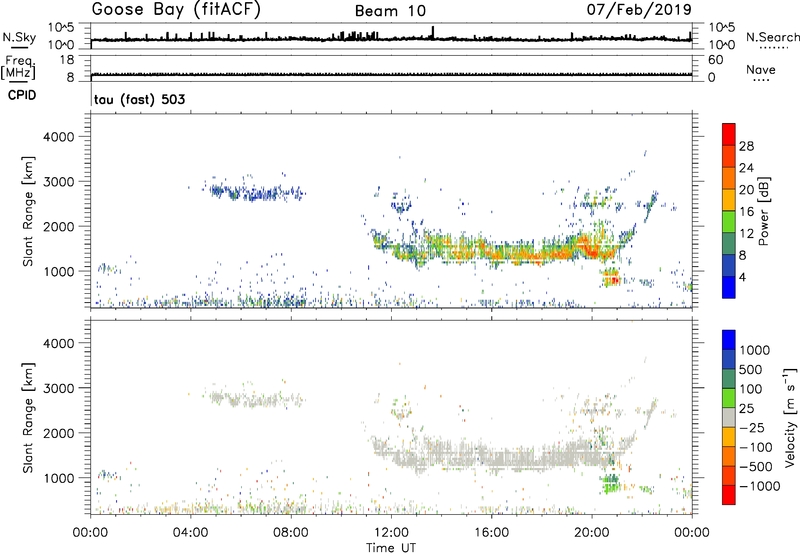Image resolution: width=800 pixels, height=554 pixels.
Task: Click the "Power [dB]" colorbar title
Action: click(763, 211)
